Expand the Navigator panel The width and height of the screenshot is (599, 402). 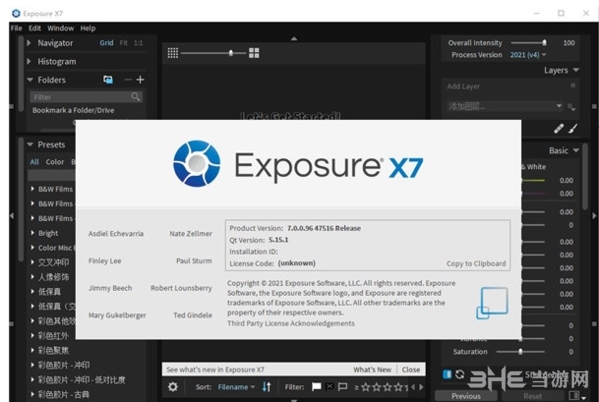(x=29, y=43)
